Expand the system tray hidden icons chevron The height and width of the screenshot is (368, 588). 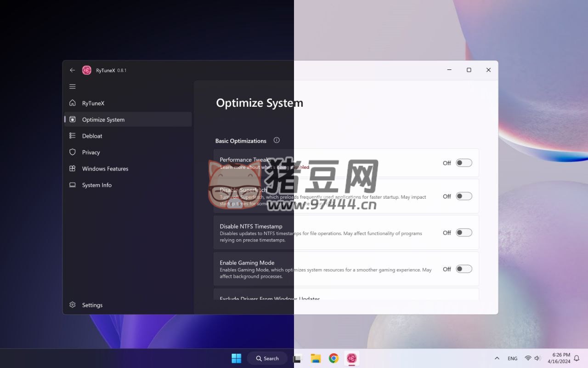click(497, 358)
